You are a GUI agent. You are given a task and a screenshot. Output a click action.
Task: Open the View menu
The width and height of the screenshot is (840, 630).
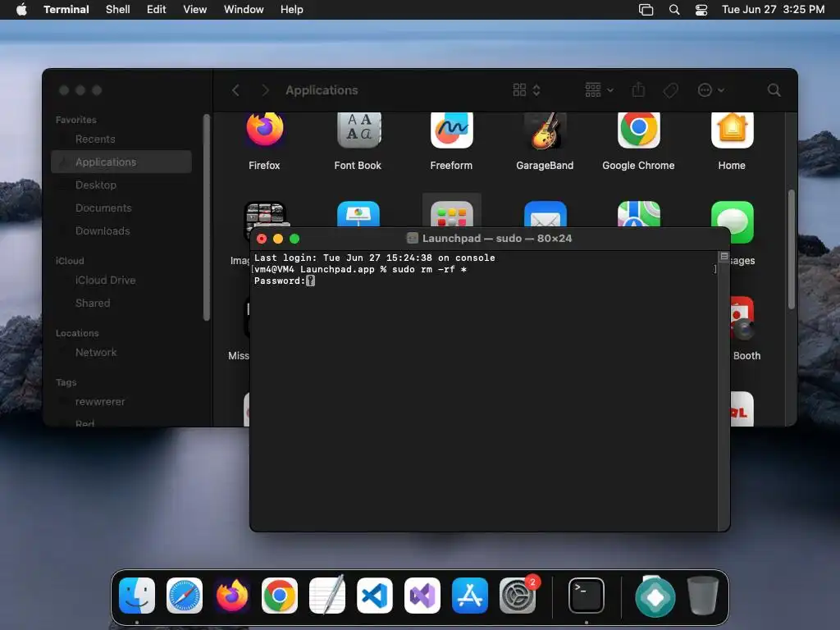195,9
